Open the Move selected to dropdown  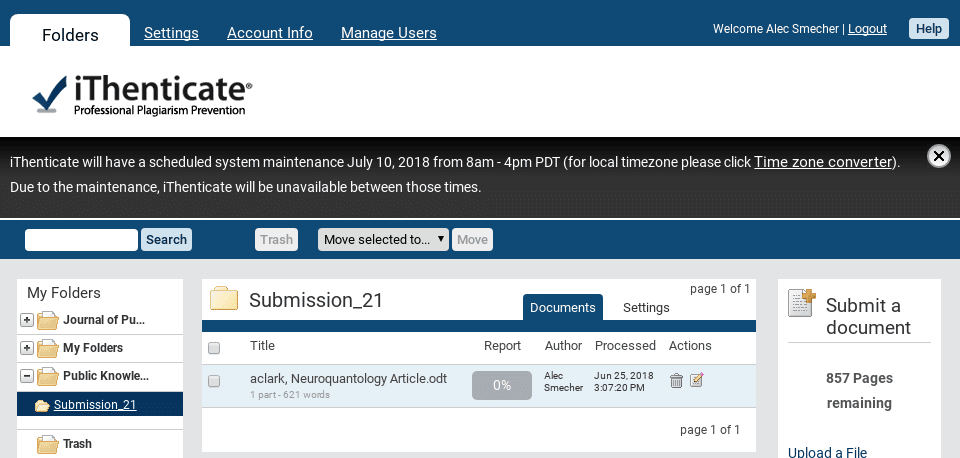383,240
